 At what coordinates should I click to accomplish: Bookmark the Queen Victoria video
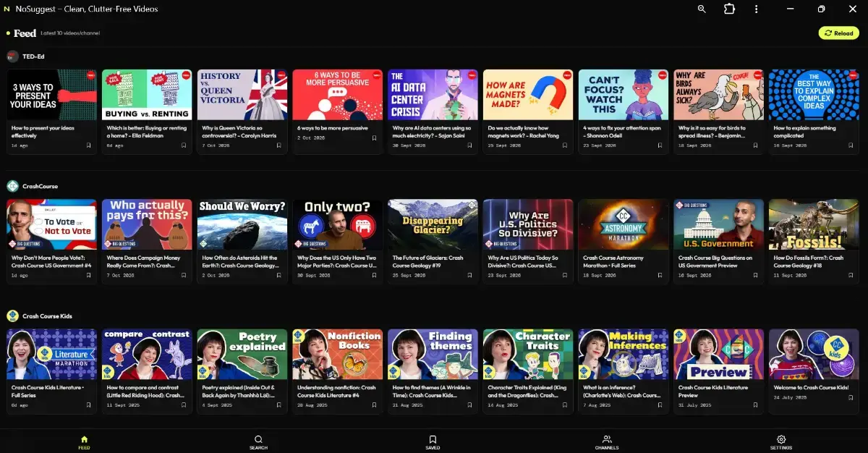279,145
